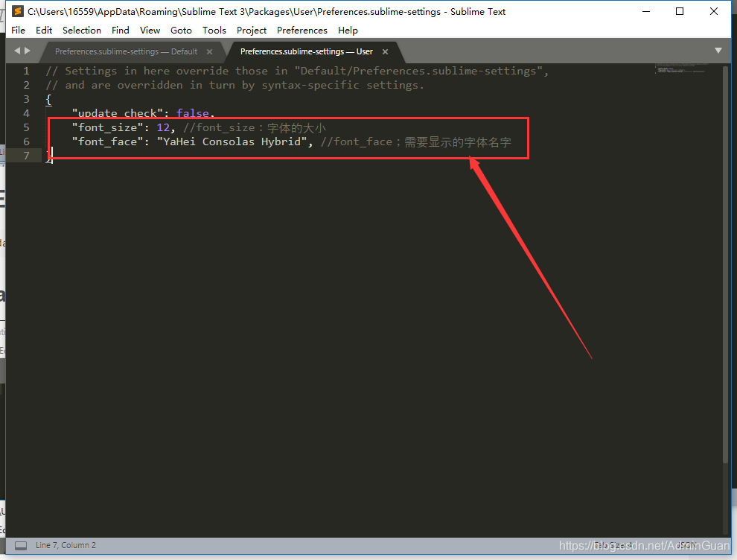Screen dimensions: 737x560
Task: Close the User settings tab with its X
Action: [384, 52]
